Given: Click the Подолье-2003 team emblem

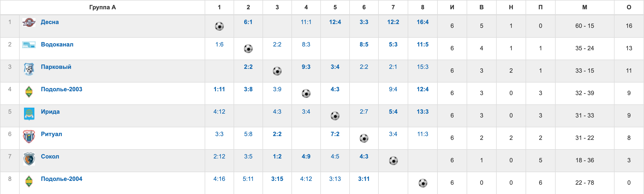Looking at the screenshot, I should (x=29, y=92).
